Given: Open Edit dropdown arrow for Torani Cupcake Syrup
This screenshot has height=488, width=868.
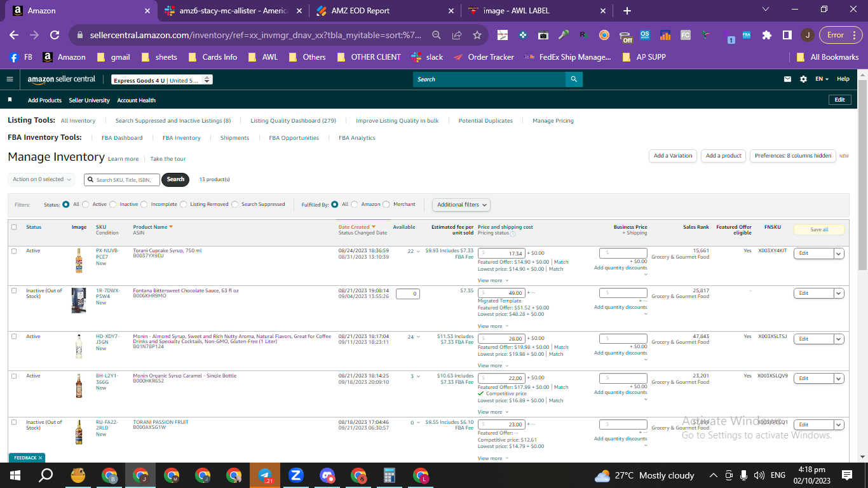Looking at the screenshot, I should click(x=839, y=254).
